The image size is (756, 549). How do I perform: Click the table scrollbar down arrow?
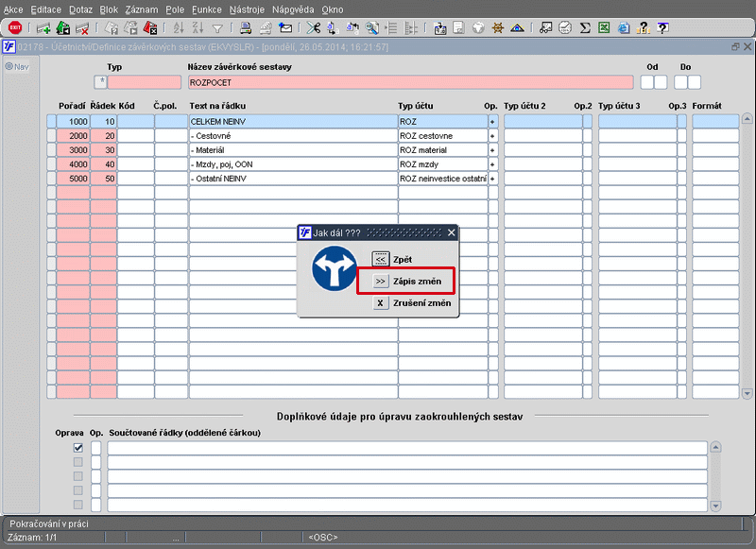click(747, 394)
